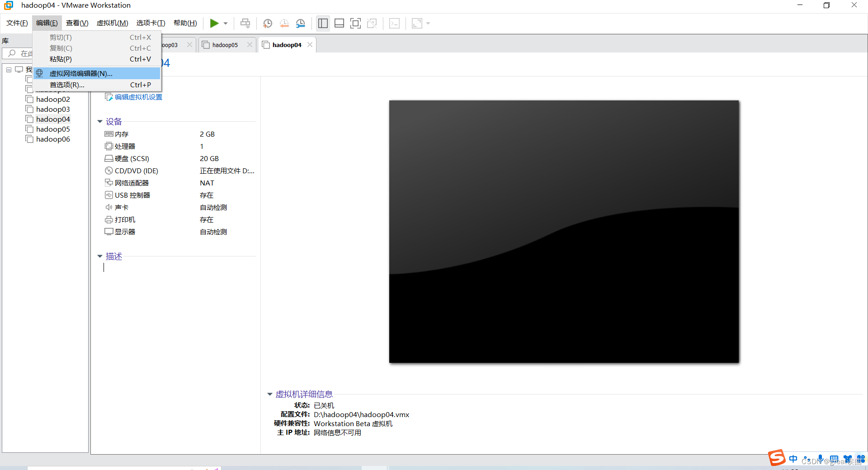Collapse the 虚拟机详细信息 section

pyautogui.click(x=270, y=394)
